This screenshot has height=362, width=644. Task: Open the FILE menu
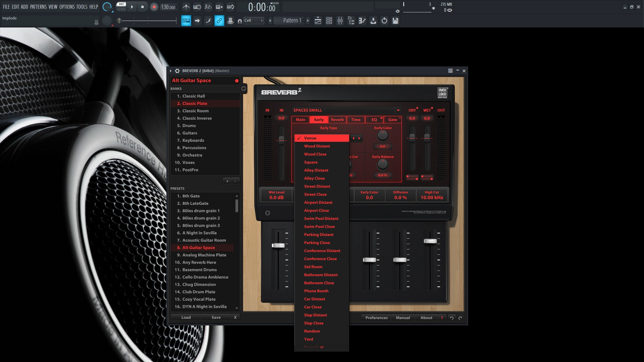coord(6,7)
